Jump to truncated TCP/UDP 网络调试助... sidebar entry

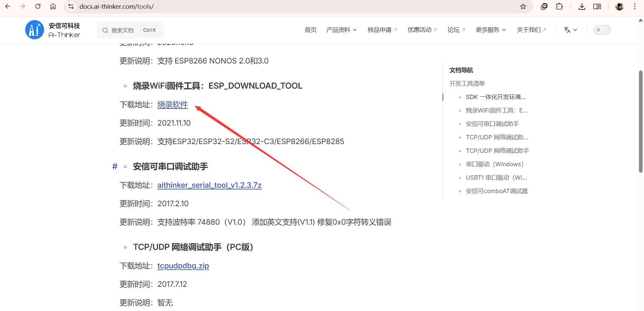(x=497, y=137)
